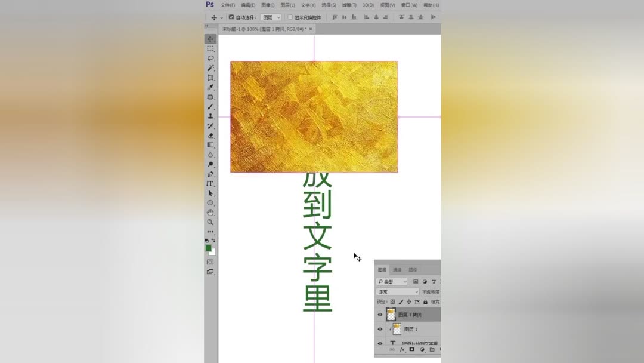Image resolution: width=644 pixels, height=363 pixels.
Task: Add a layer mask from the Layers panel
Action: (x=411, y=349)
